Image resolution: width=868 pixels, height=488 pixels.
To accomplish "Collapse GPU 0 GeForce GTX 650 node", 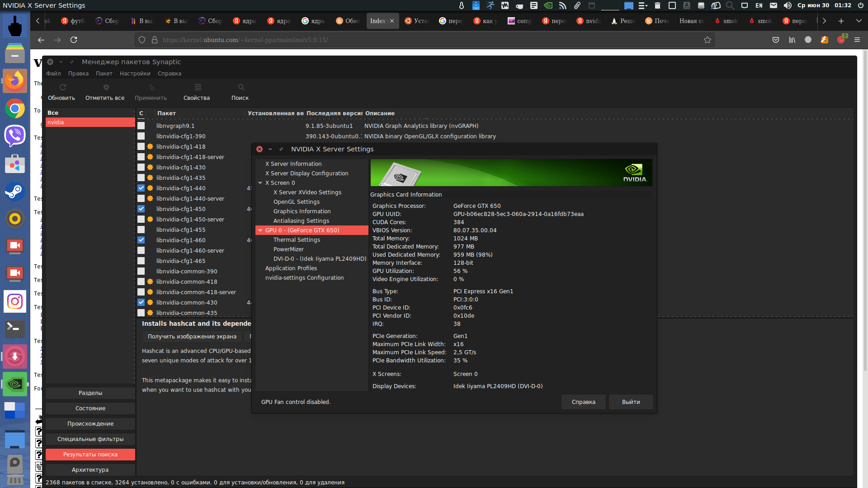I will click(x=260, y=230).
